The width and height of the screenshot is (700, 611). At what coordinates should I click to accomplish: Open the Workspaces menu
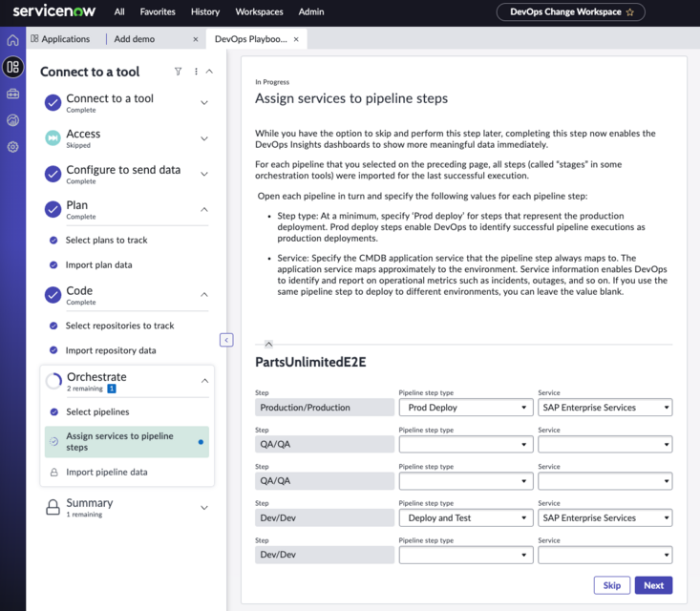[x=260, y=12]
